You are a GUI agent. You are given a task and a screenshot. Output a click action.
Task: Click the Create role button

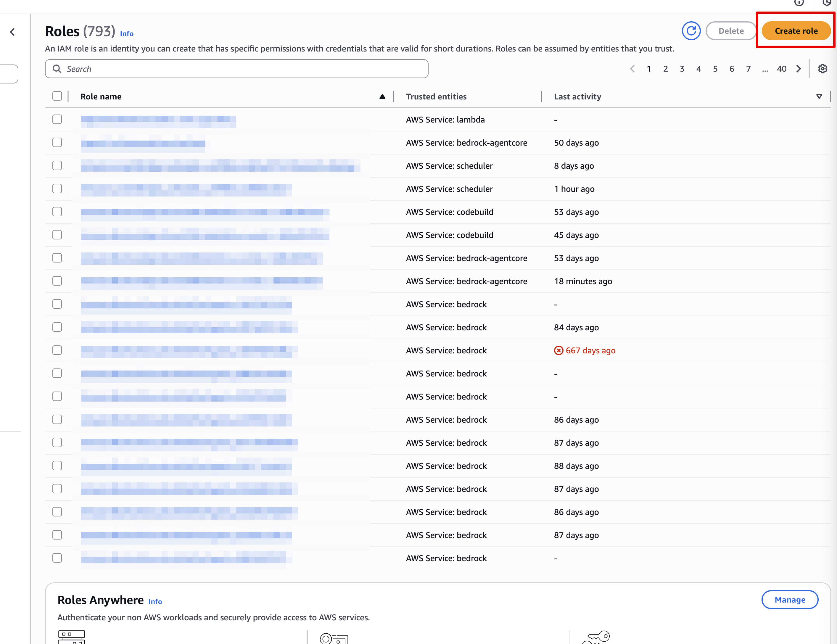pyautogui.click(x=796, y=31)
